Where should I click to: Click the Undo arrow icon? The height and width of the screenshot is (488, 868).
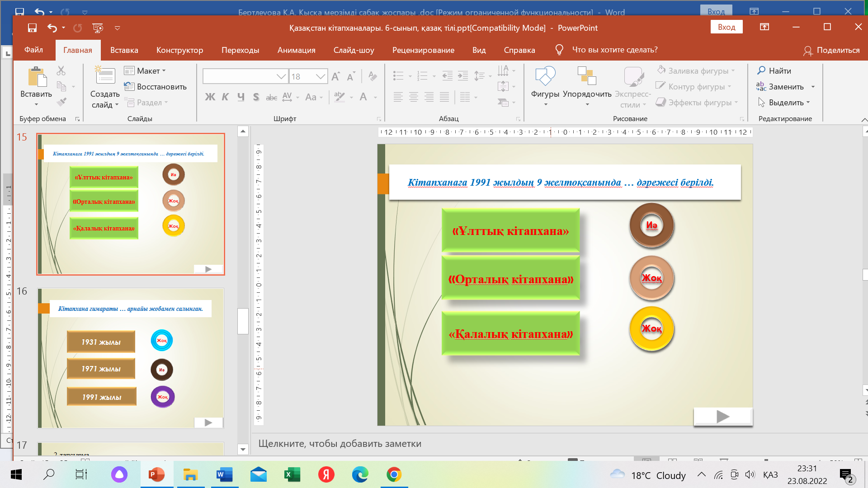point(52,28)
